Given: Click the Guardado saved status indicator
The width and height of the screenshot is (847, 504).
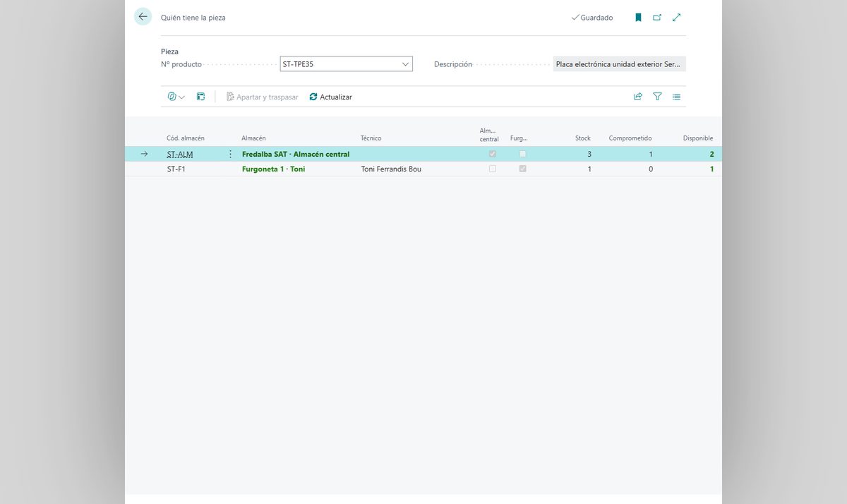Looking at the screenshot, I should [x=592, y=18].
